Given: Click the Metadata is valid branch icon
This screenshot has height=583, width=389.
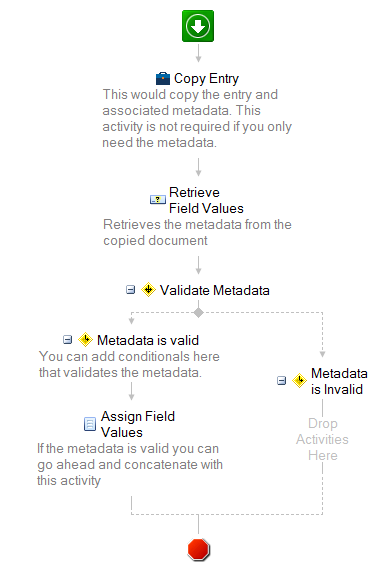Looking at the screenshot, I should tap(86, 339).
